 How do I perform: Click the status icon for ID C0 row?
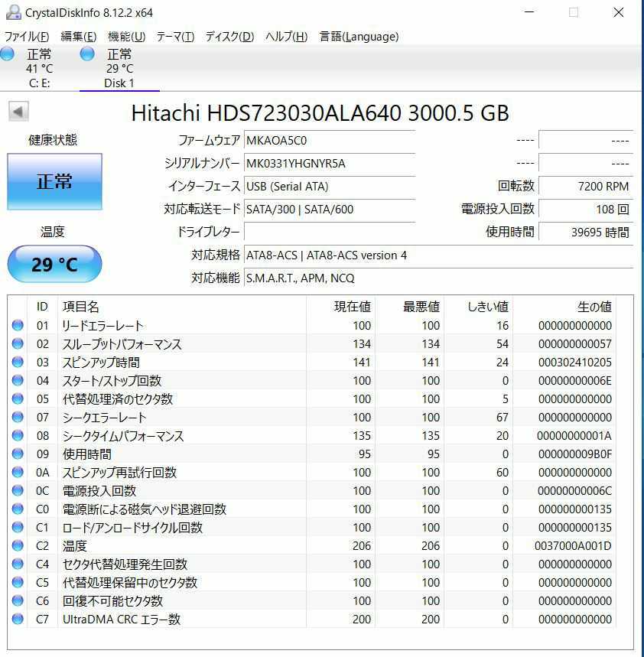coord(18,509)
